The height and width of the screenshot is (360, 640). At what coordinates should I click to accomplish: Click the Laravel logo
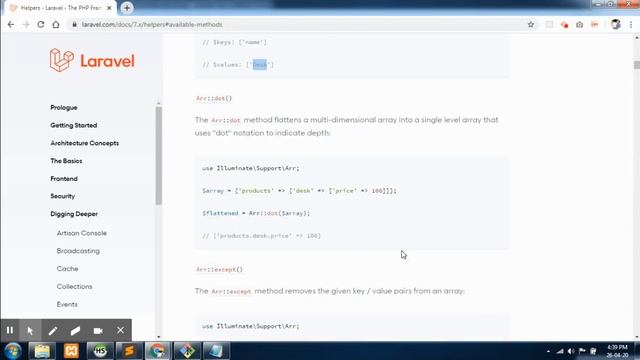pyautogui.click(x=92, y=60)
